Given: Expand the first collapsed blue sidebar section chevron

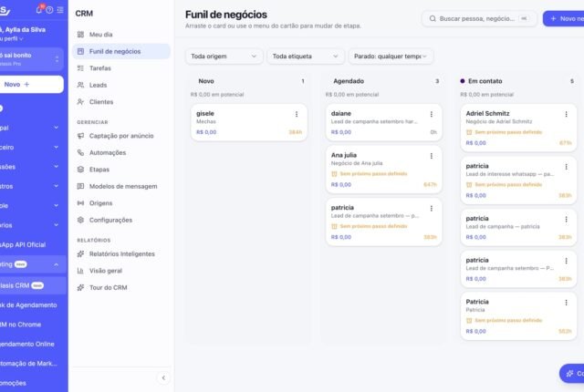Looking at the screenshot, I should point(56,128).
